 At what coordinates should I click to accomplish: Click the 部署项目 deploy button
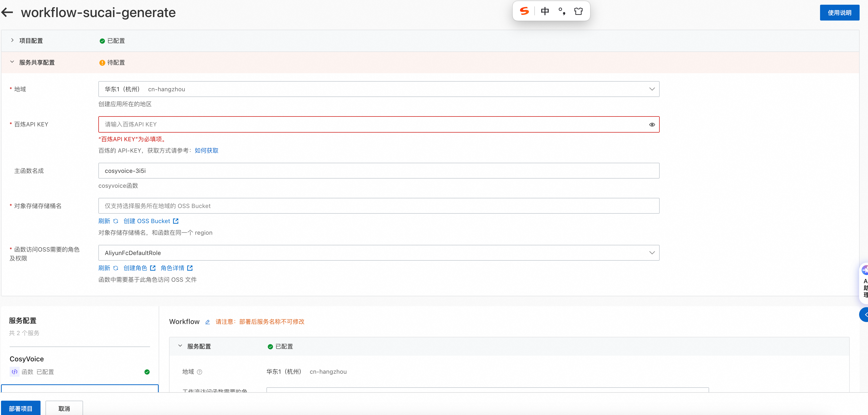click(x=21, y=408)
